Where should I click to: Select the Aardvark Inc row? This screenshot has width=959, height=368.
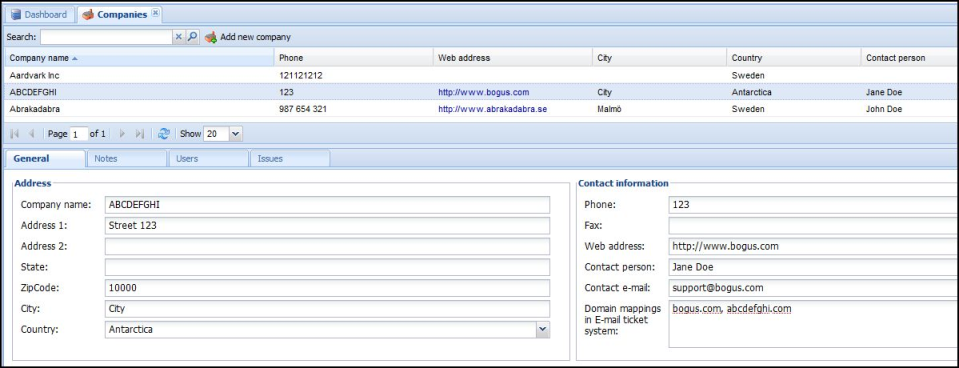(480, 76)
